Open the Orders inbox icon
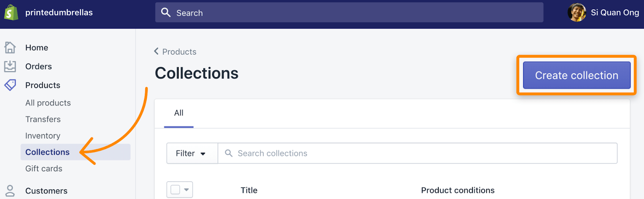Viewport: 644px width, 199px height. 10,66
